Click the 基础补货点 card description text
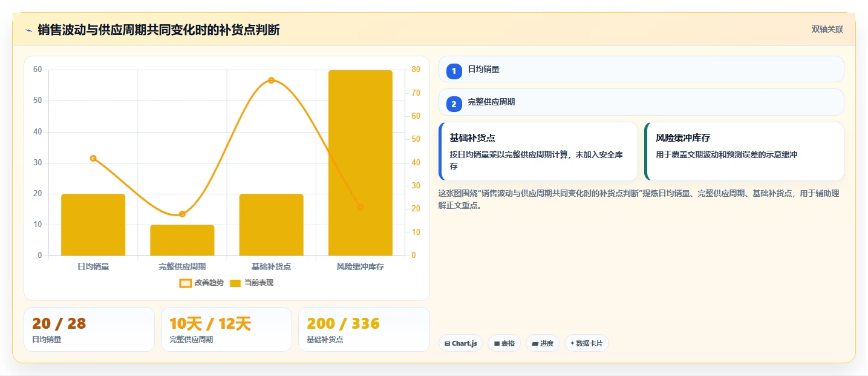 [x=537, y=160]
